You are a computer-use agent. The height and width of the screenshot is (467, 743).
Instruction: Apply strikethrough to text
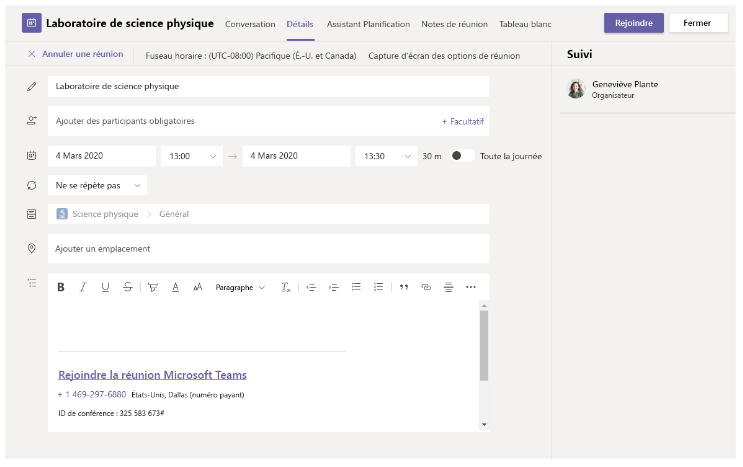click(127, 287)
